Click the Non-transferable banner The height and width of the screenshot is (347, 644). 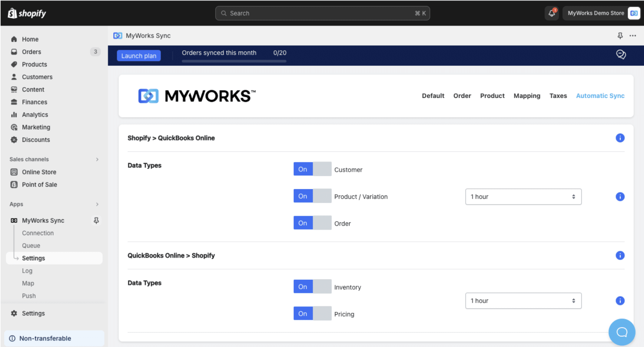coord(54,338)
